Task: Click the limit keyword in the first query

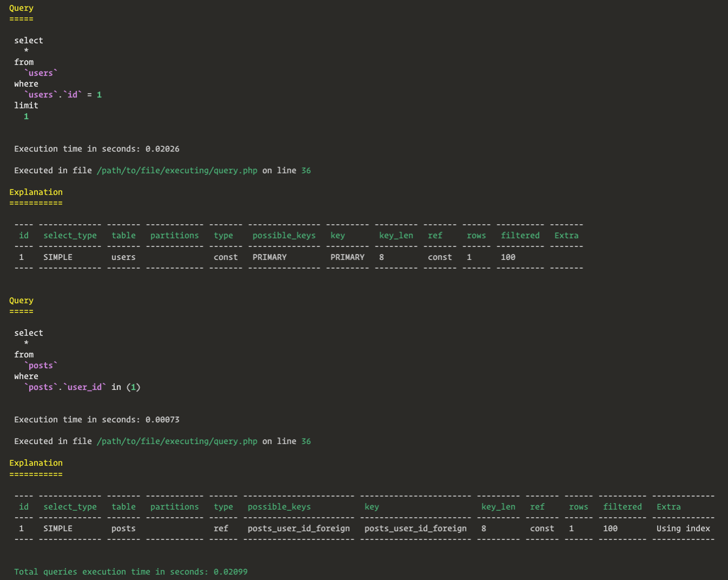Action: (26, 106)
